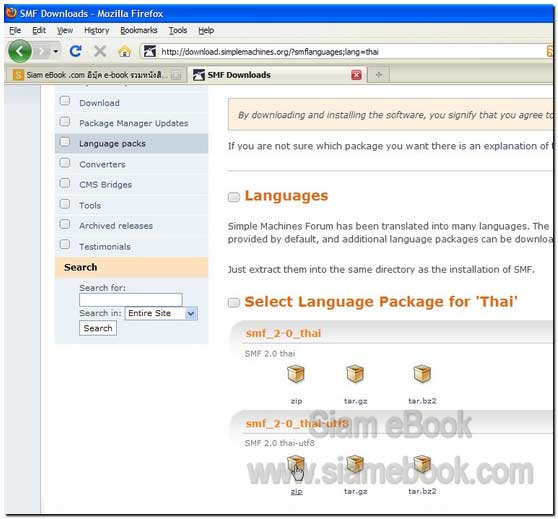Viewport: 558px width, 519px height.
Task: Open the Bookmarks menu
Action: click(x=139, y=31)
